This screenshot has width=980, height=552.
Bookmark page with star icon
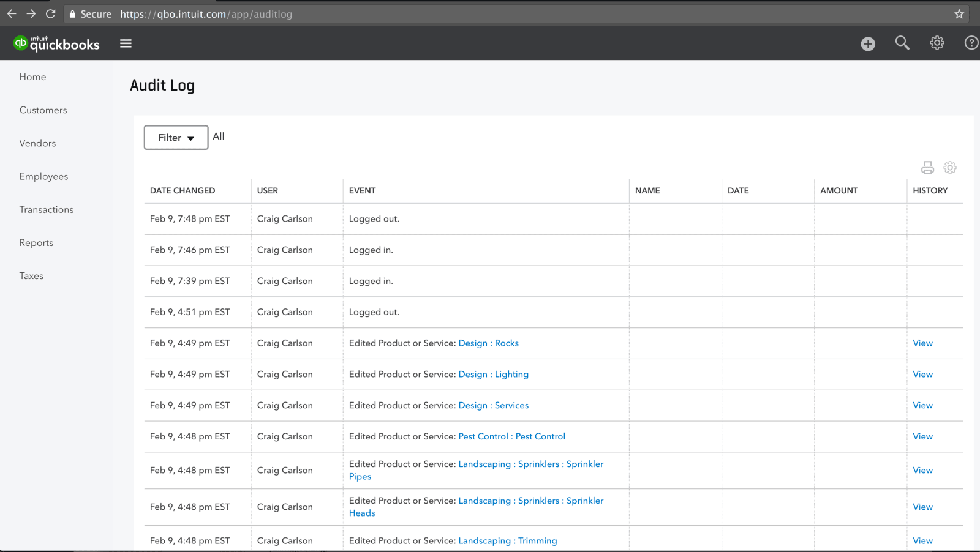(959, 14)
